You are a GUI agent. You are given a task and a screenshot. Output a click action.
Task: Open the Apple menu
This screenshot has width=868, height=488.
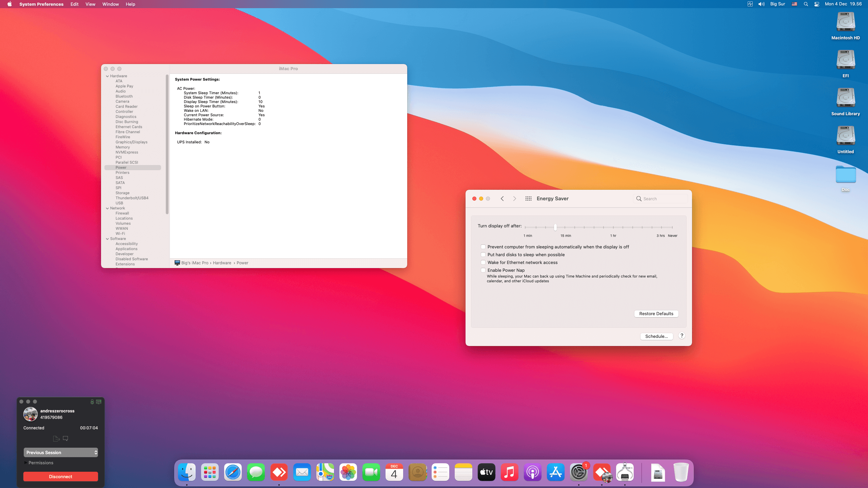9,4
